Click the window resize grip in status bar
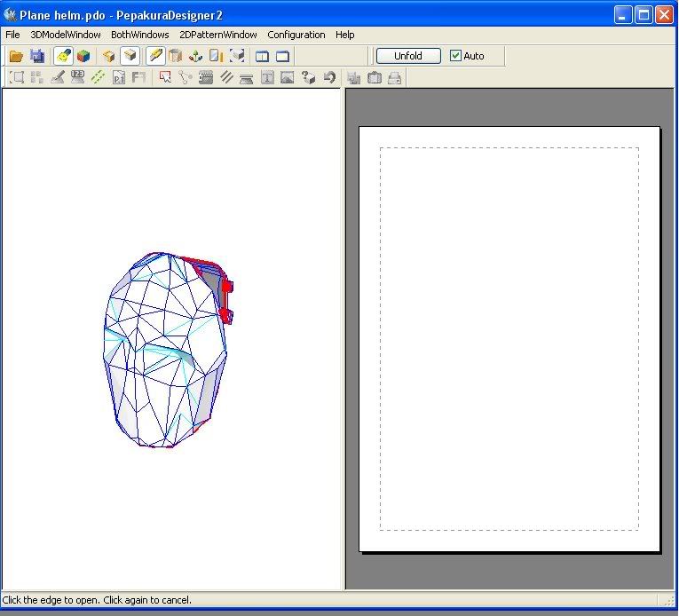 (x=670, y=600)
